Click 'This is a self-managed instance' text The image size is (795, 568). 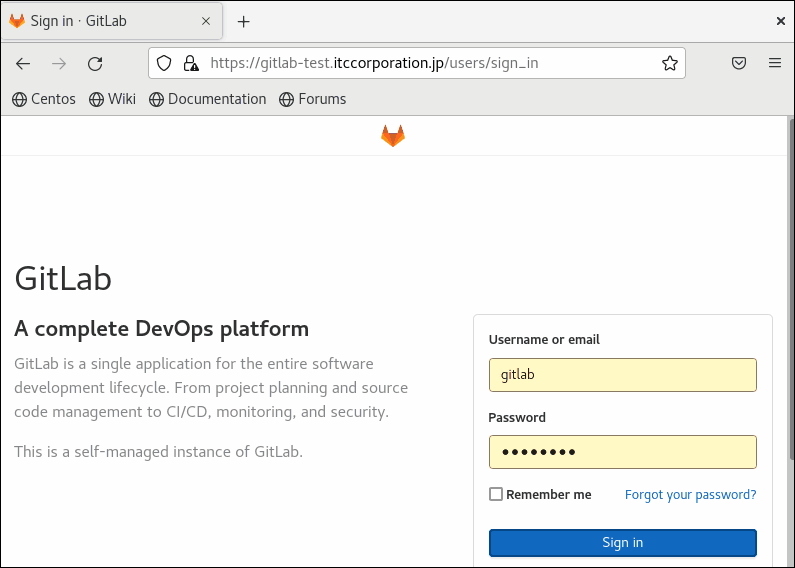pos(158,451)
